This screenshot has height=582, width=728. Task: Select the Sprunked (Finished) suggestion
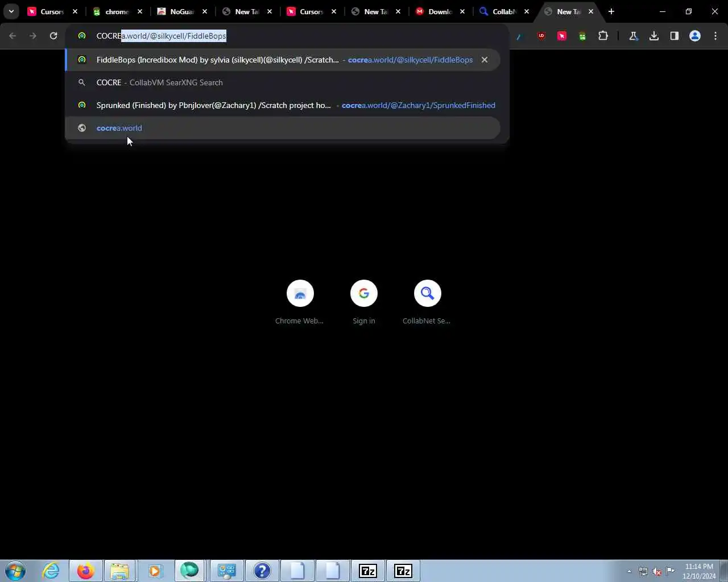click(x=283, y=105)
